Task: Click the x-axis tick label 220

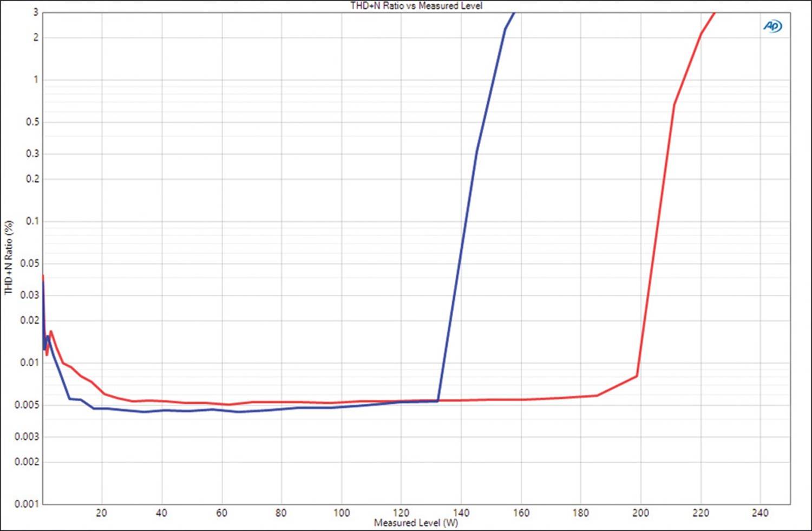Action: pyautogui.click(x=700, y=513)
